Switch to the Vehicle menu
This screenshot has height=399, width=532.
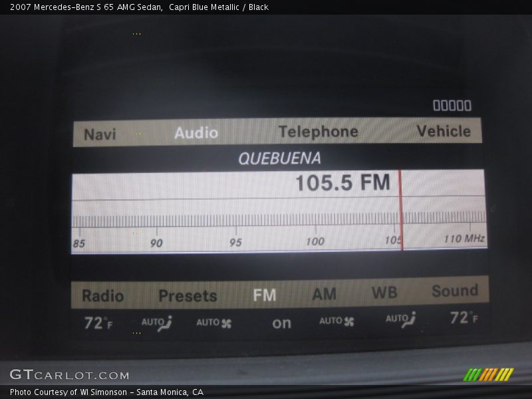(444, 131)
